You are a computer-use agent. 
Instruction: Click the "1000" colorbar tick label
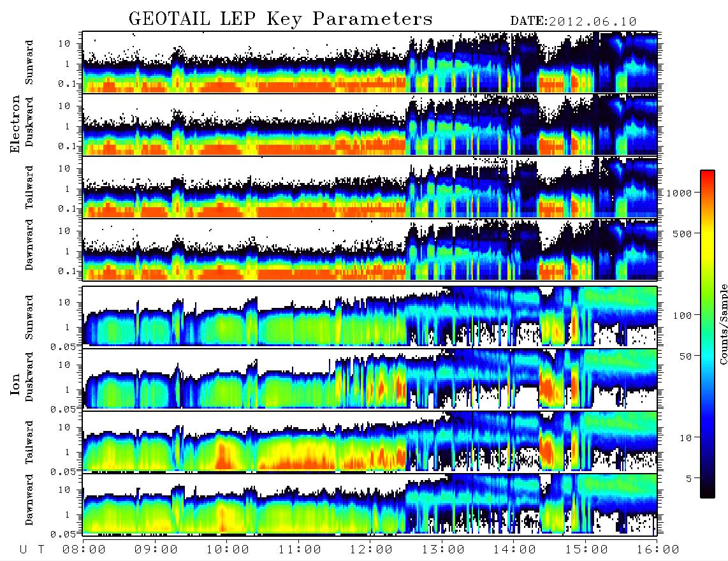(680, 193)
